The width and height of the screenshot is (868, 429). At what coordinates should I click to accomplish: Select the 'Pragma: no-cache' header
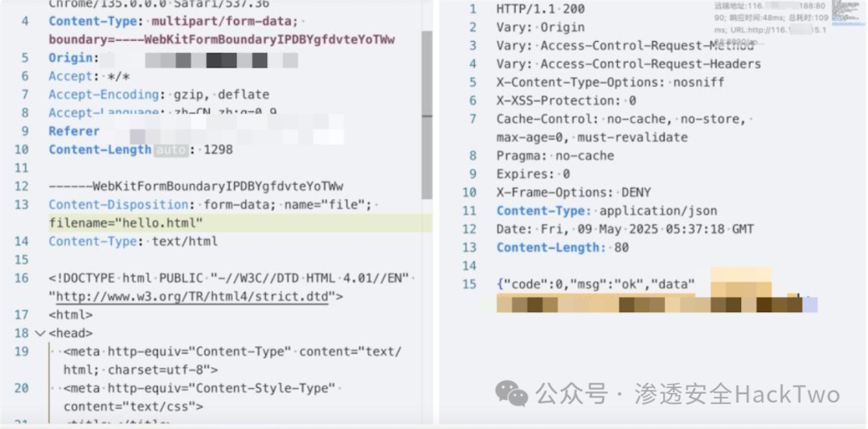[x=555, y=156]
